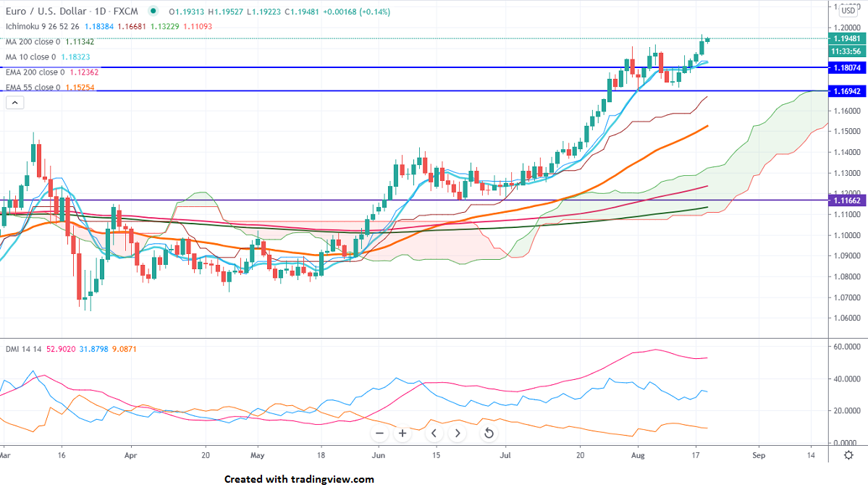Click the price change +0.00168 (+0.14%)
The height and width of the screenshot is (495, 868).
click(357, 12)
